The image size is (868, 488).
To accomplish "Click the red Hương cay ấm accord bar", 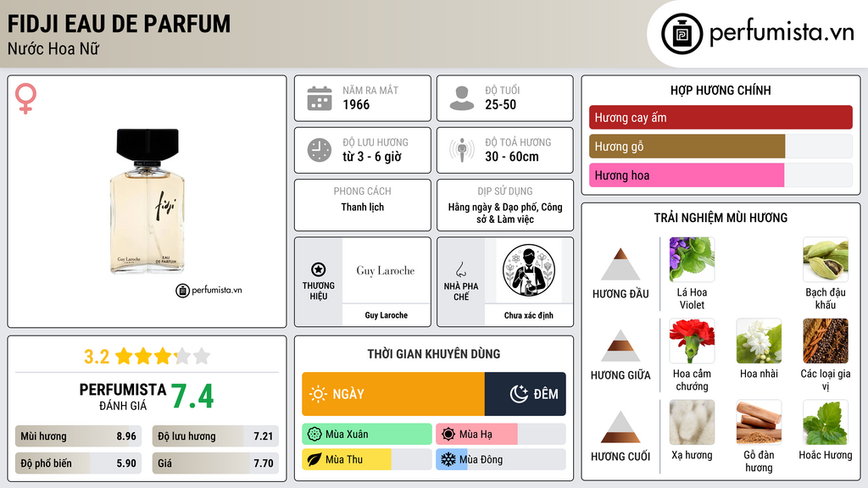I will pyautogui.click(x=721, y=117).
